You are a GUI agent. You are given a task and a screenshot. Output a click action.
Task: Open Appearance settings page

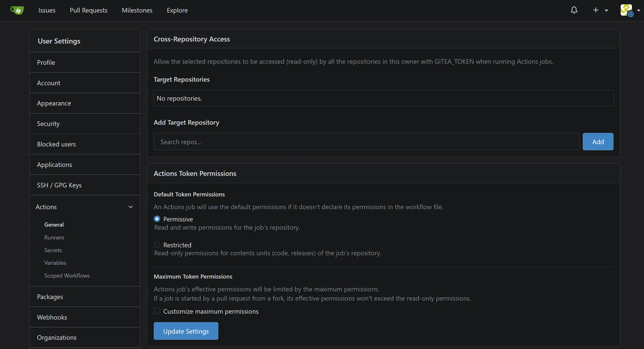click(85, 103)
